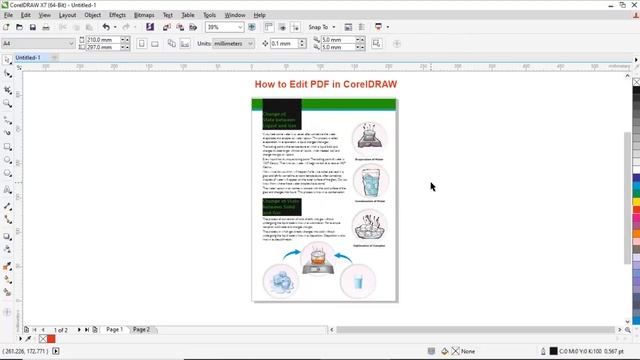The height and width of the screenshot is (360, 640).
Task: Toggle the Show guidelines button
Action: click(x=295, y=27)
